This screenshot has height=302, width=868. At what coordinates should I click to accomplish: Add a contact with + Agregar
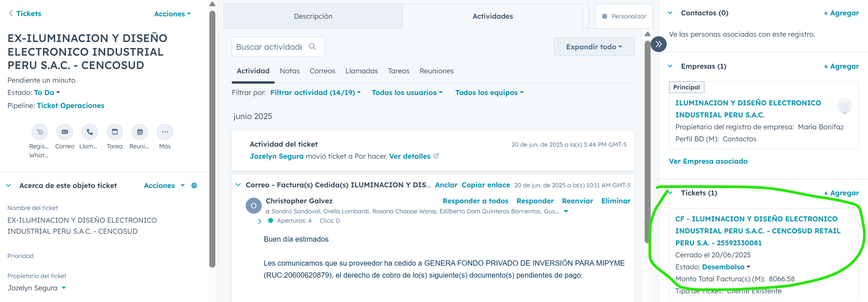pyautogui.click(x=841, y=13)
